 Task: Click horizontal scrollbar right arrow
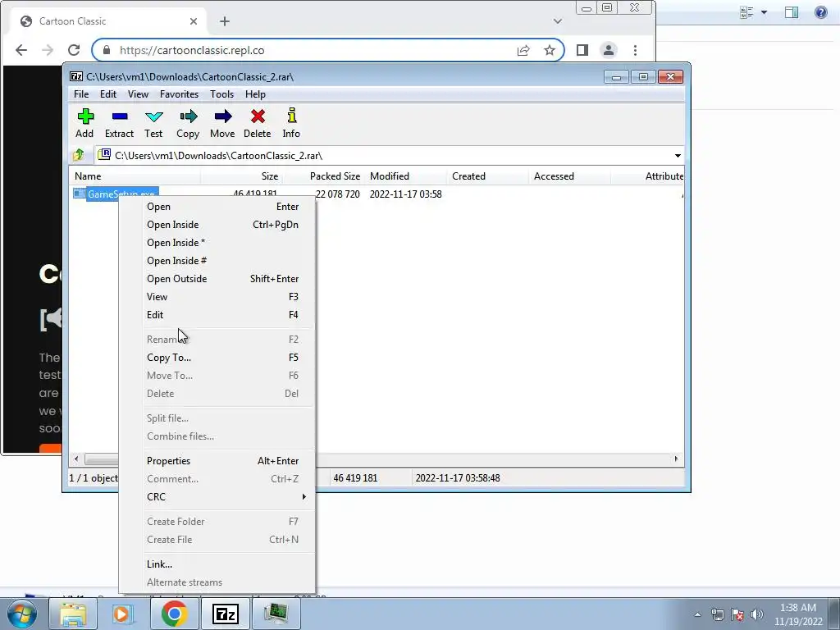pos(676,459)
